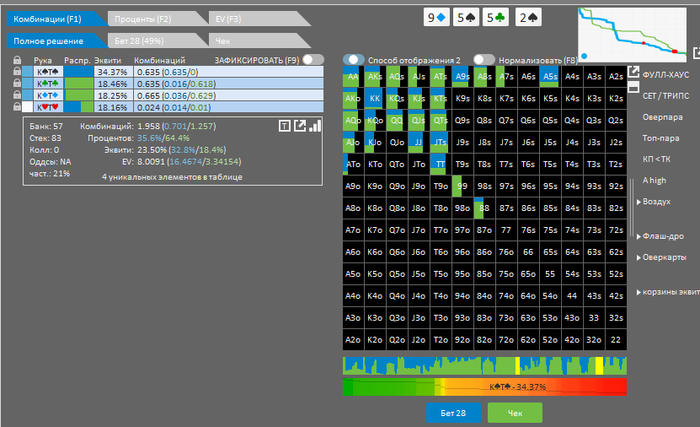Select the 5 of clubs board card
700x427 pixels.
click(x=496, y=18)
